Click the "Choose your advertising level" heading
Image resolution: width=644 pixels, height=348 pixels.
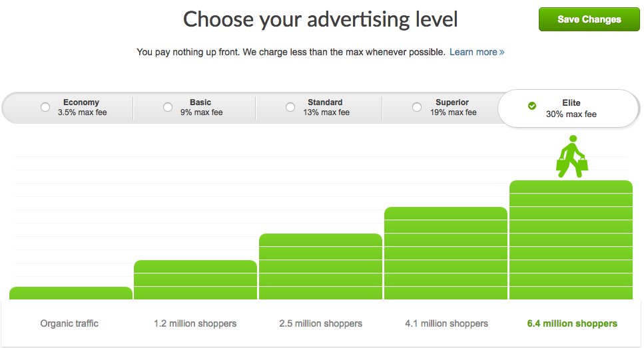click(320, 19)
